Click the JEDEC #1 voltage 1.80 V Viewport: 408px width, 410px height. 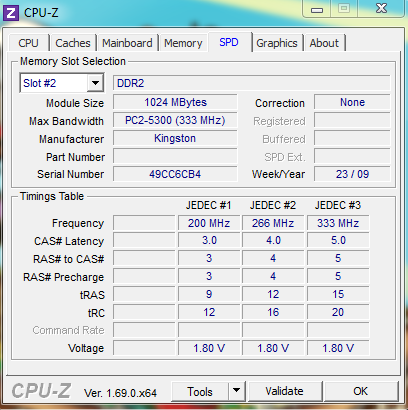click(209, 348)
